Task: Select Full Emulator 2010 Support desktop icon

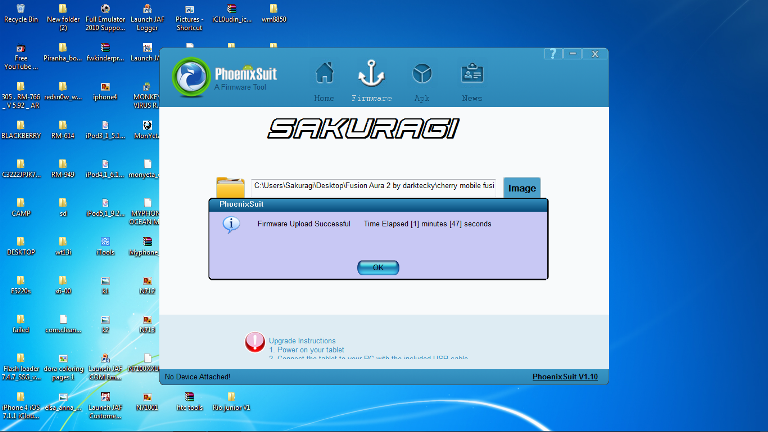Action: pyautogui.click(x=105, y=18)
